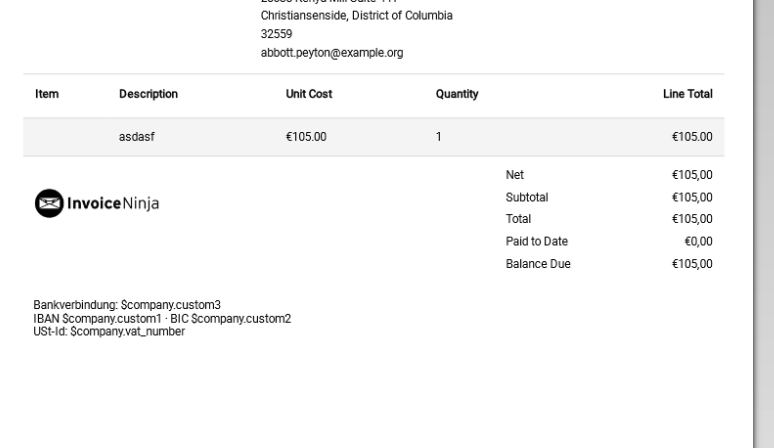The image size is (774, 448).
Task: Click the quantity value 1
Action: coord(438,137)
